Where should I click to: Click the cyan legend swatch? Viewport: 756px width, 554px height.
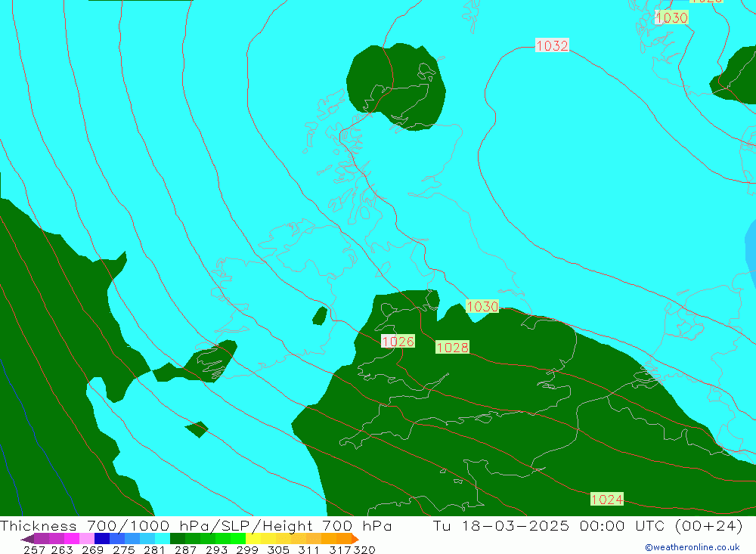(163, 539)
